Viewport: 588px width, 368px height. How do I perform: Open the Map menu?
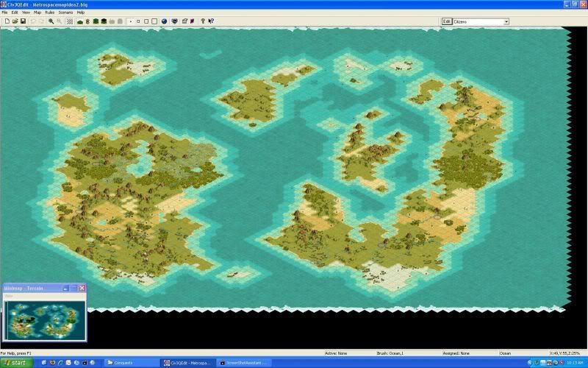coord(37,13)
